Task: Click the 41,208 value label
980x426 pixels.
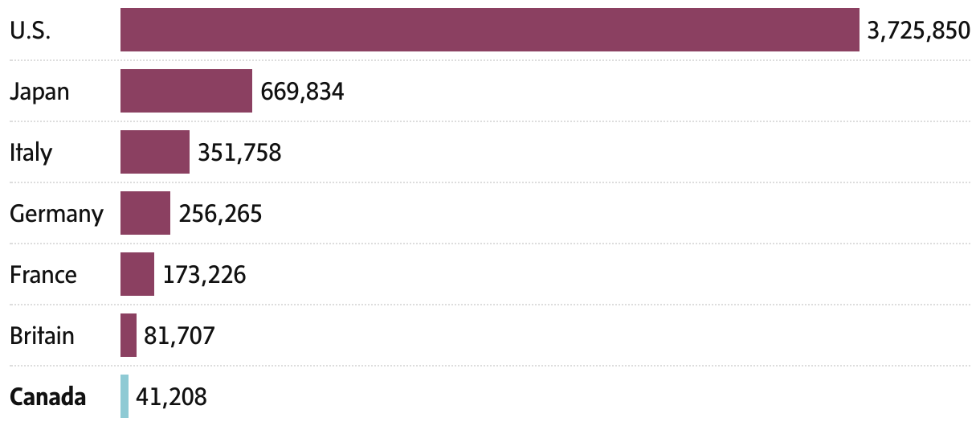Action: pos(170,397)
